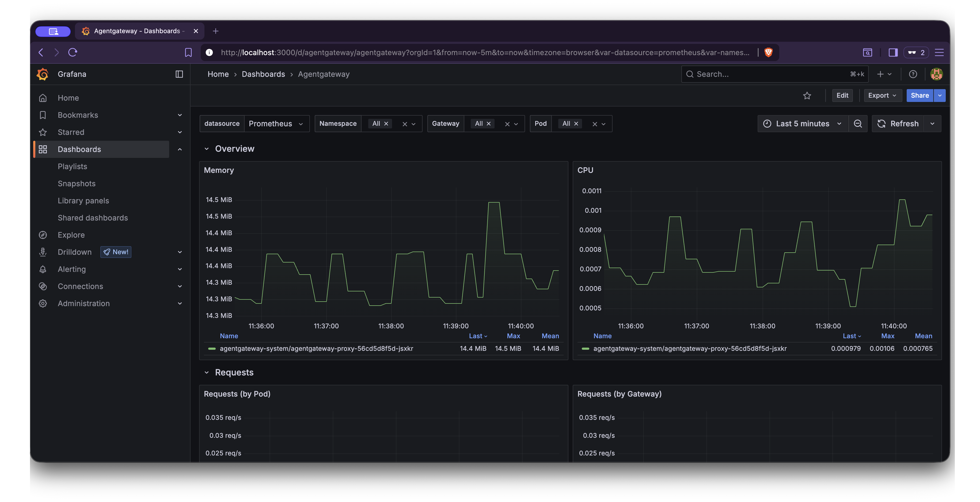The width and height of the screenshot is (980, 502).
Task: Toggle the agentgateway-proxy series in Memory legend
Action: coord(317,348)
